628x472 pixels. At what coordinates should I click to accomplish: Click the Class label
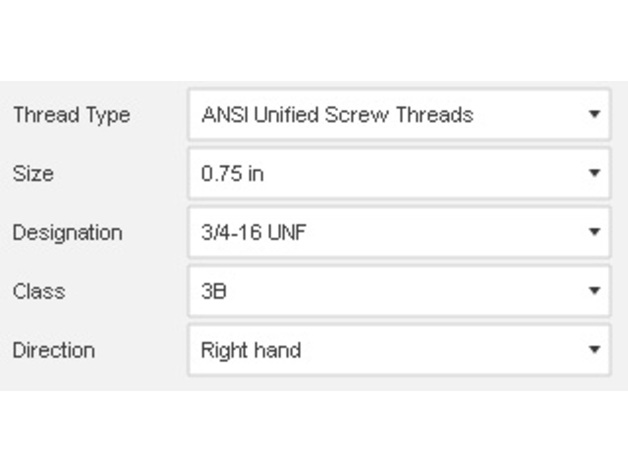pyautogui.click(x=38, y=292)
